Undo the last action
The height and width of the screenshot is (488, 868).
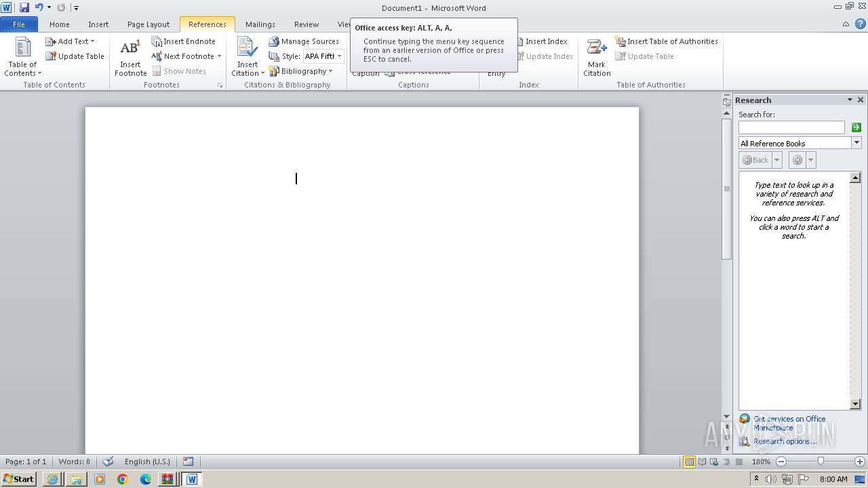(x=39, y=7)
